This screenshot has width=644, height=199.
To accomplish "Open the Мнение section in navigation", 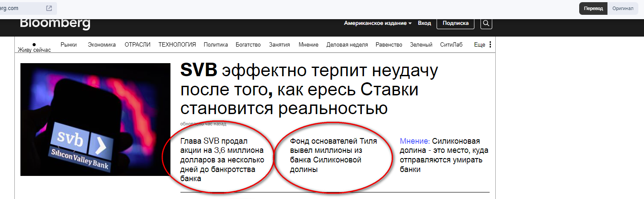I will 308,44.
